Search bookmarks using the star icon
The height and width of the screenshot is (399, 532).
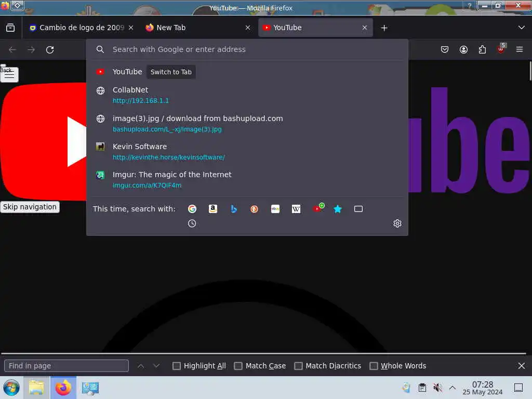338,209
